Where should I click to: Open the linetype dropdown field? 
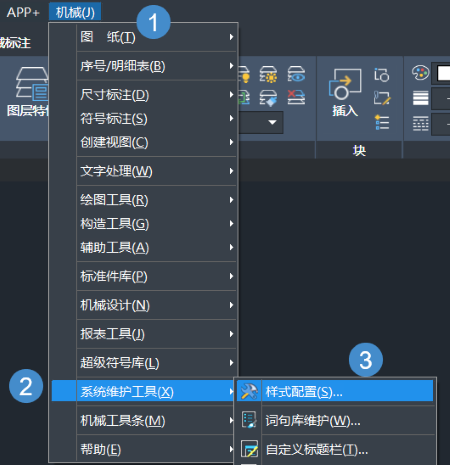[441, 124]
